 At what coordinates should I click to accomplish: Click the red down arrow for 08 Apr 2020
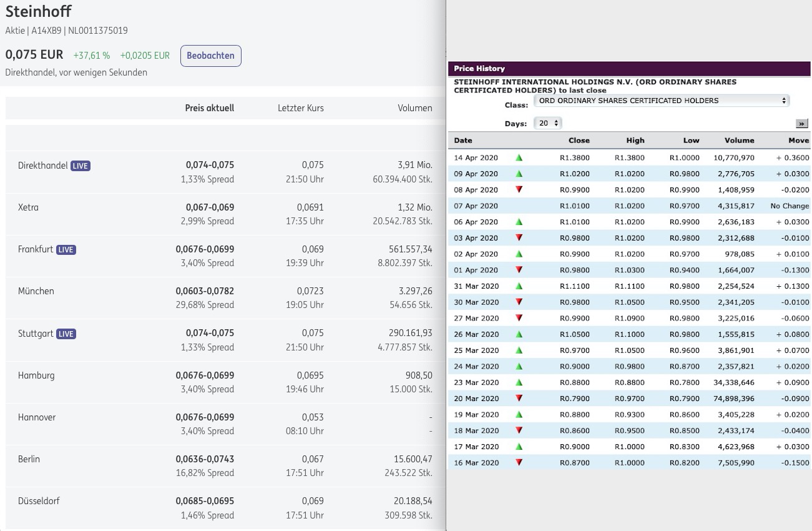519,190
